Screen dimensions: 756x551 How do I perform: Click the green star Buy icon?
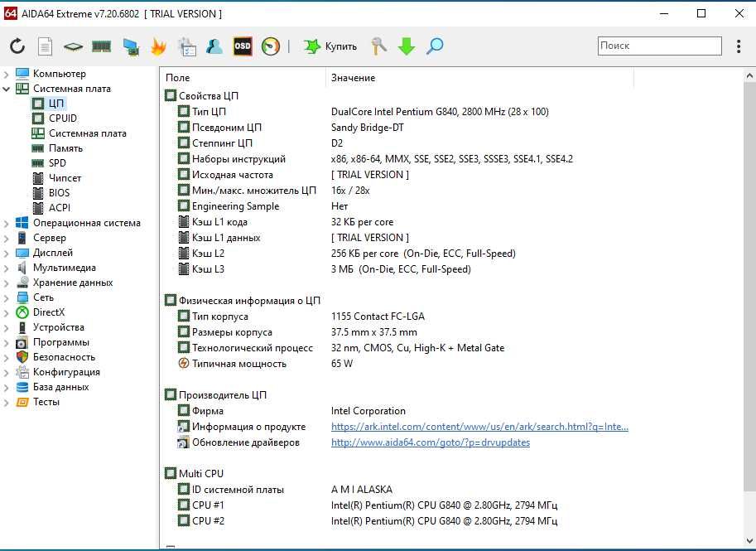(x=312, y=46)
